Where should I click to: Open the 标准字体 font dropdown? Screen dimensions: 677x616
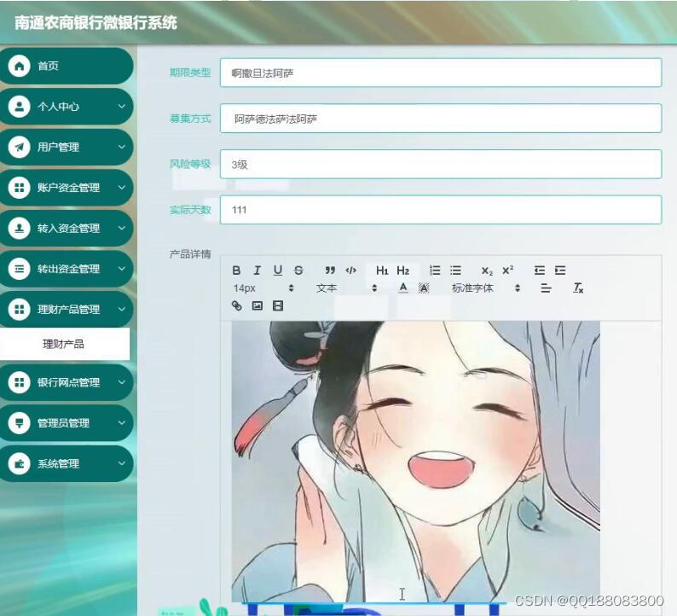[x=486, y=288]
